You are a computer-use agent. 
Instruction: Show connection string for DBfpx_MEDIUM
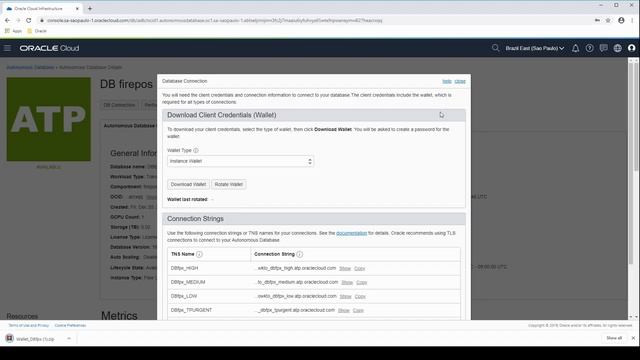[347, 282]
